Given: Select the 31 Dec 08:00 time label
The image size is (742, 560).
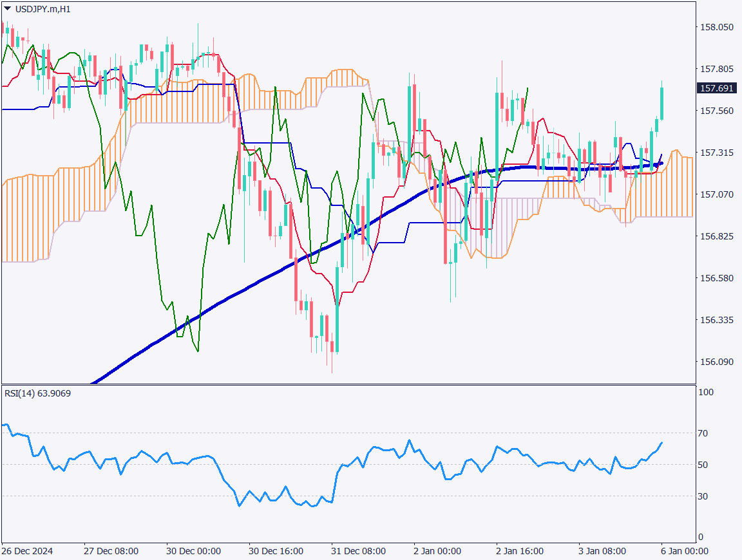Looking at the screenshot, I should coord(358,552).
